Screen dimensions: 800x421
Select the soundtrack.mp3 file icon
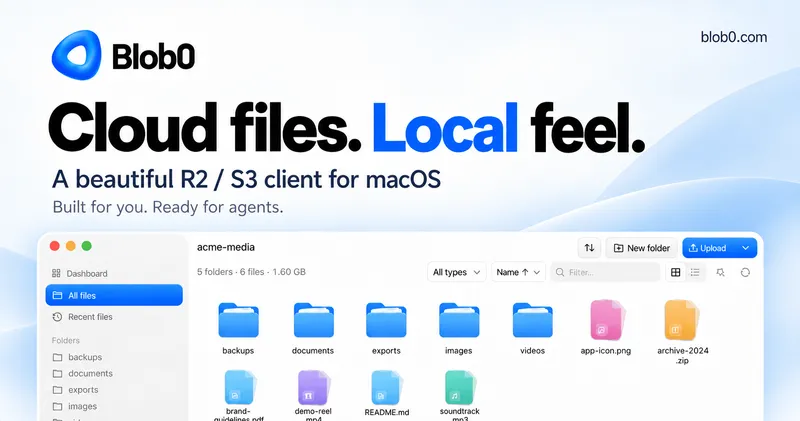[x=460, y=388]
